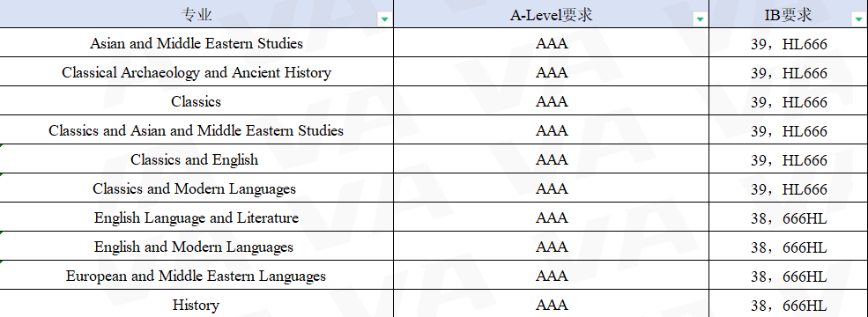
Task: Click the IB value for English and Modern Languages
Action: coord(789,247)
